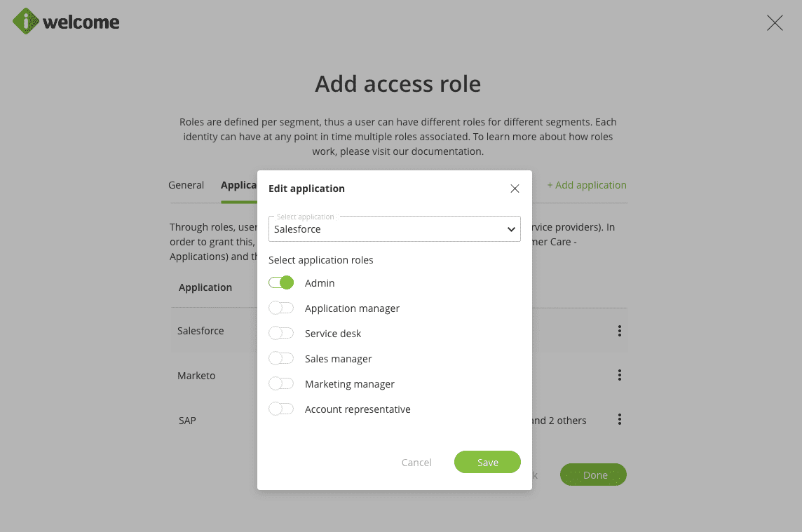The width and height of the screenshot is (802, 532).
Task: Switch to the General tab
Action: click(186, 185)
